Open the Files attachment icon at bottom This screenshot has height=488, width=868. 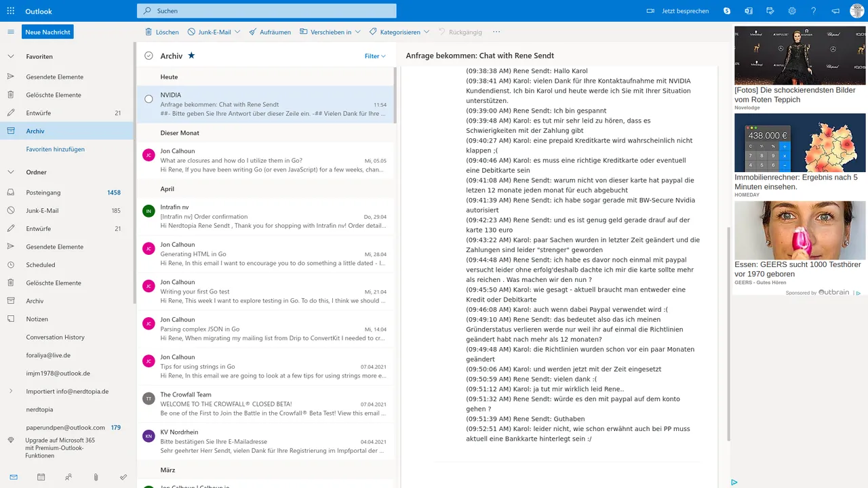point(96,477)
